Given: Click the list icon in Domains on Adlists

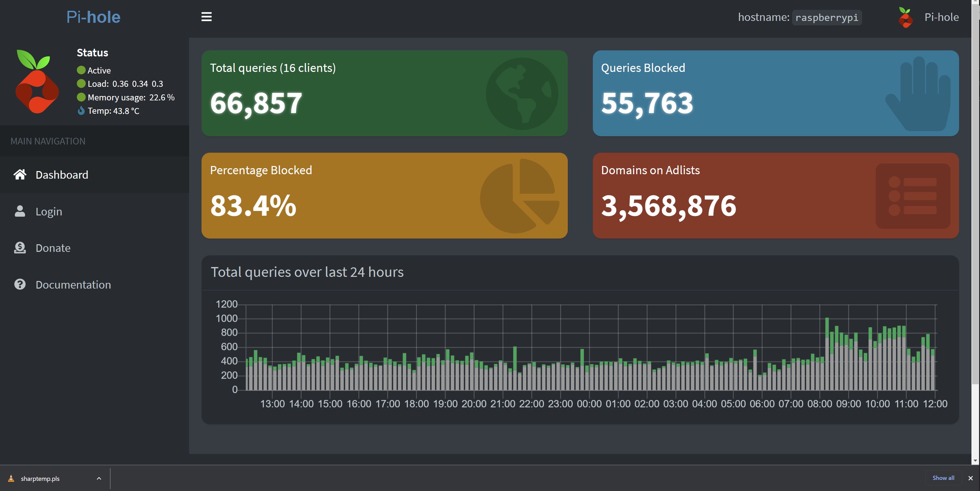Looking at the screenshot, I should click(x=913, y=196).
